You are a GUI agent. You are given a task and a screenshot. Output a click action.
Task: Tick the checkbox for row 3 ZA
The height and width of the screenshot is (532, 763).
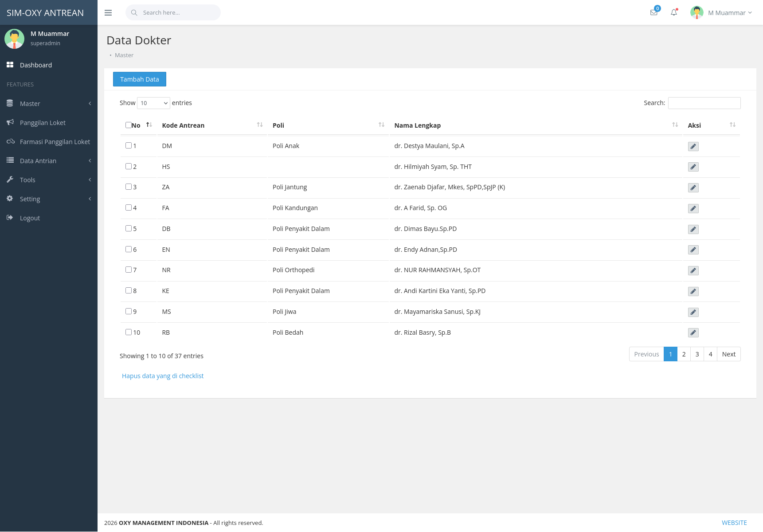(129, 187)
